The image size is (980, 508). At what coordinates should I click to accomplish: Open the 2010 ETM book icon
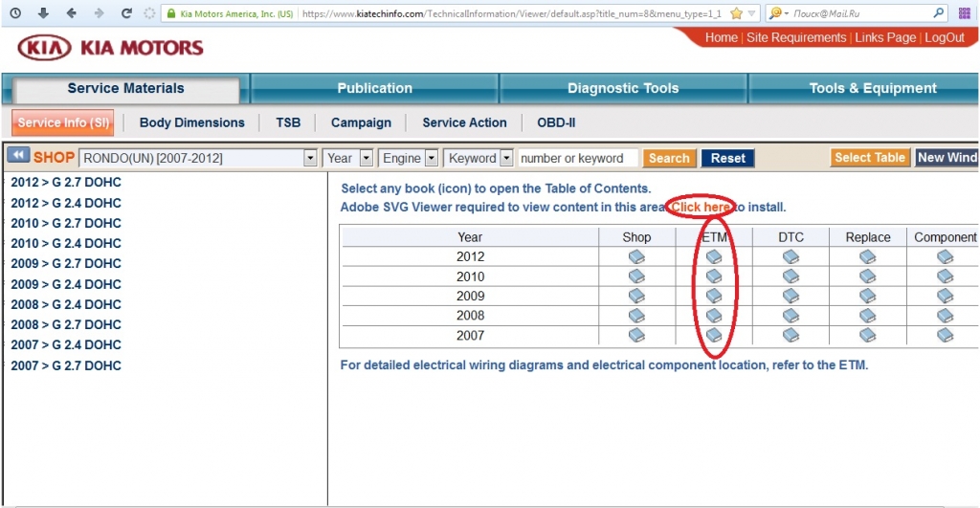(x=714, y=276)
